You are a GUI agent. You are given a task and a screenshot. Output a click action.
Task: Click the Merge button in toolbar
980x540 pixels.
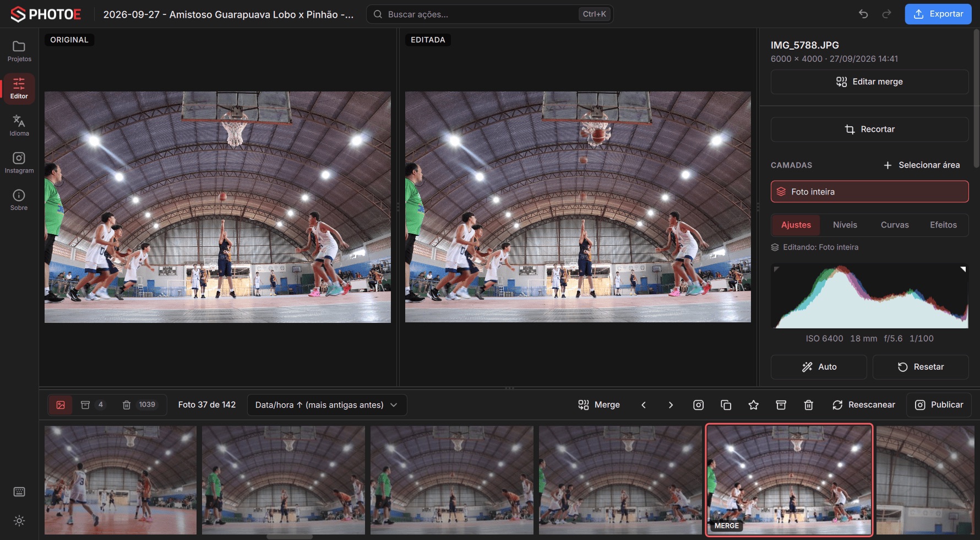click(x=599, y=405)
